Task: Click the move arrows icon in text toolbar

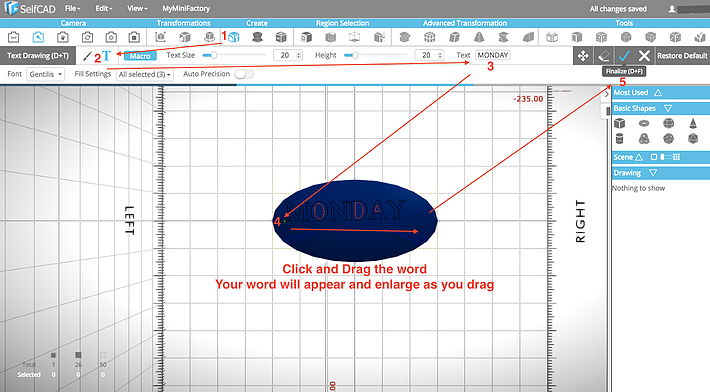Action: tap(583, 56)
